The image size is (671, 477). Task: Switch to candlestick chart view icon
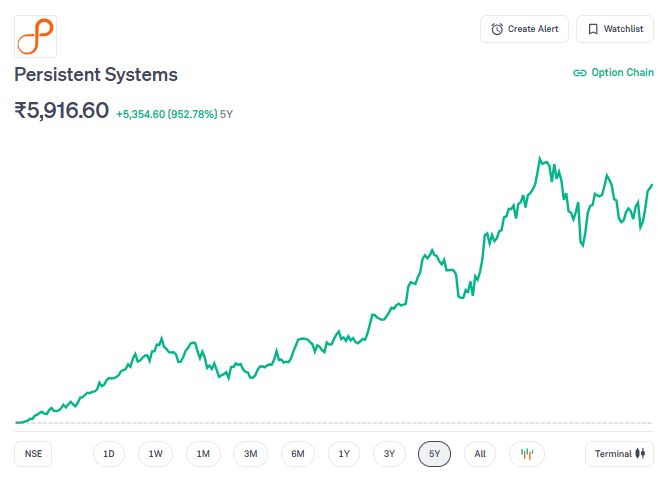click(527, 454)
